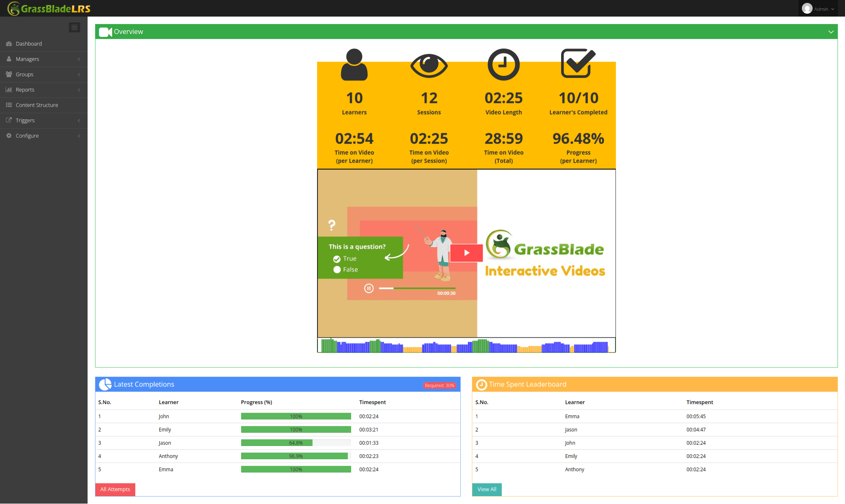The image size is (845, 504).
Task: Open Content Structure menu item
Action: pos(44,105)
